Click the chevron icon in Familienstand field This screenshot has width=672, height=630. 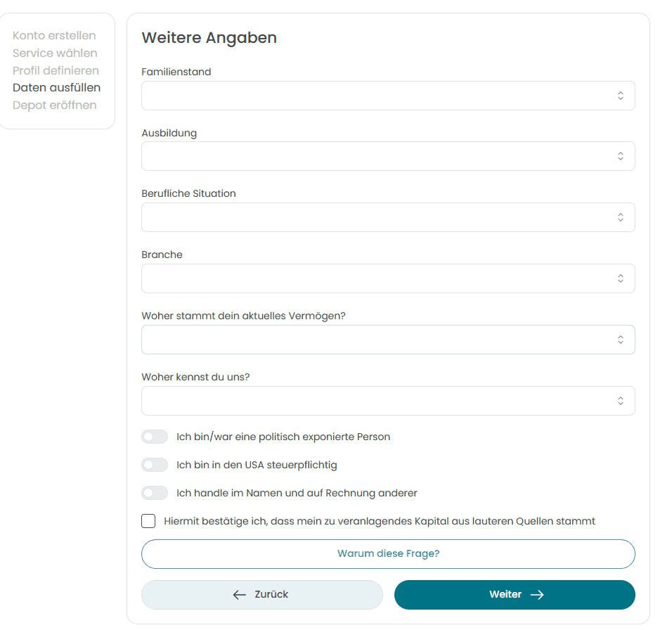(620, 96)
